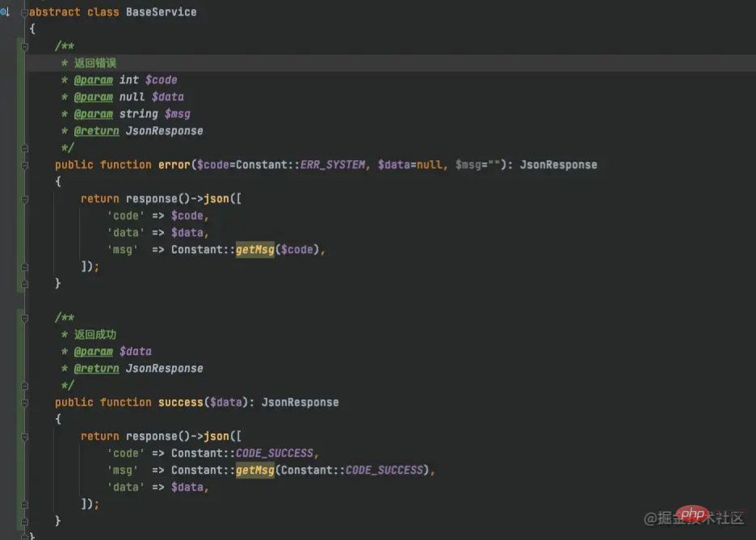Screen dimensions: 756x540
Task: Click the abstract keyword
Action: (x=54, y=12)
